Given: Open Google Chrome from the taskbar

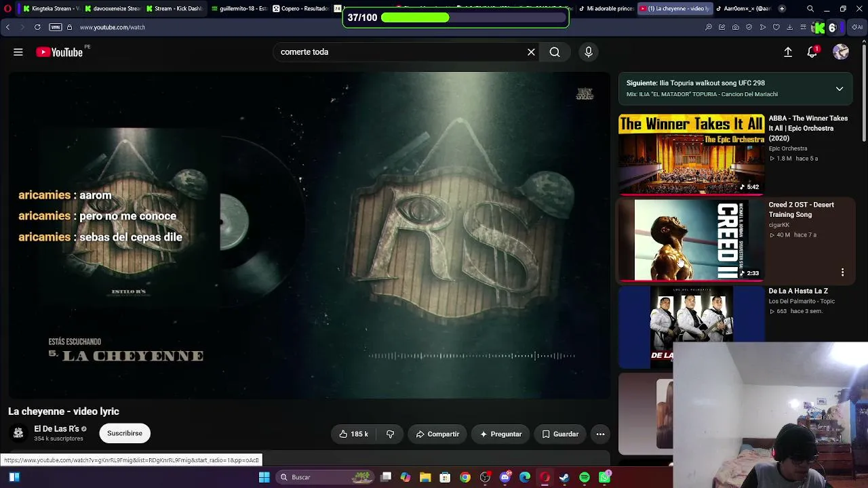Looking at the screenshot, I should click(x=465, y=477).
